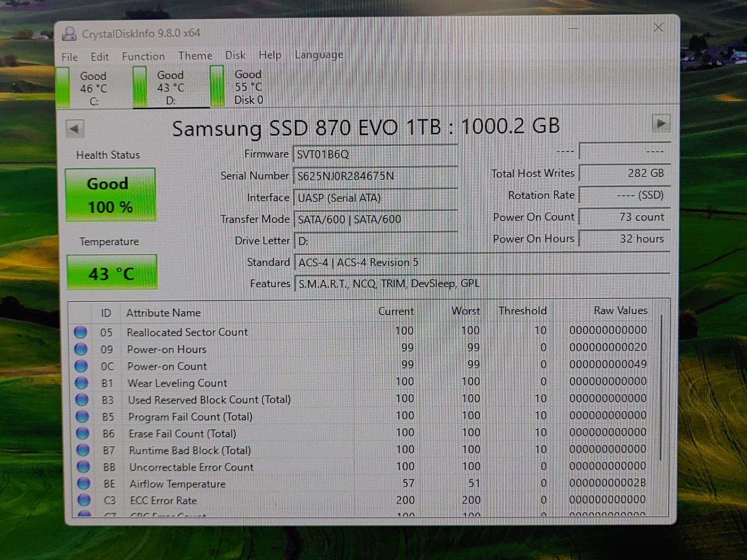Select the Airflow Temperature row text
747x560 pixels.
pos(177,484)
